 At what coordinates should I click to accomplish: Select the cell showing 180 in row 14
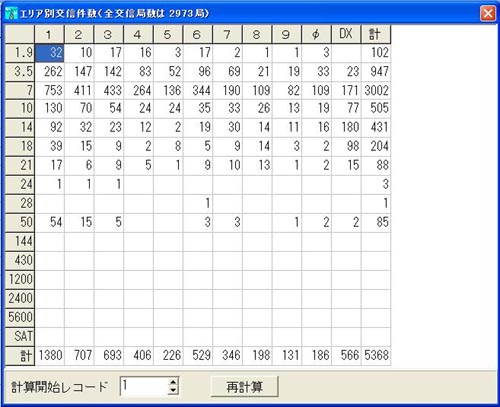(346, 127)
